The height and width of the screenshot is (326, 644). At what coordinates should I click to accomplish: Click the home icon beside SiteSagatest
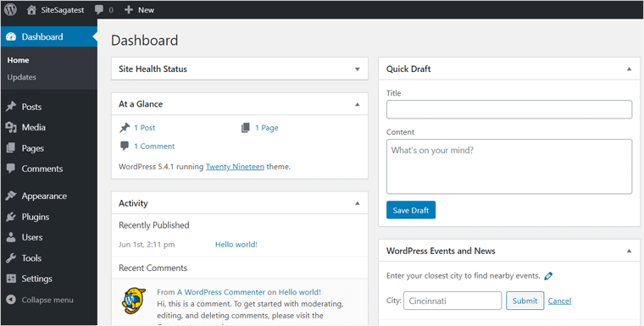click(x=31, y=10)
